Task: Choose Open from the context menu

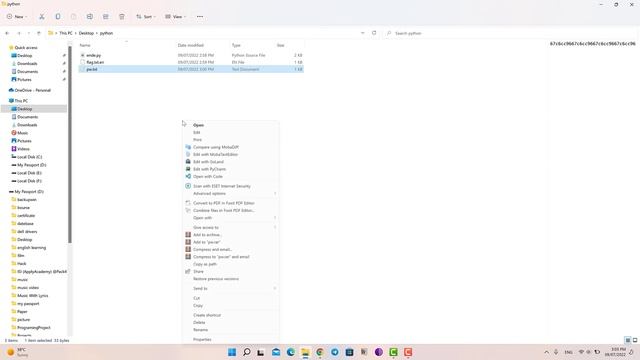Action: tap(198, 125)
